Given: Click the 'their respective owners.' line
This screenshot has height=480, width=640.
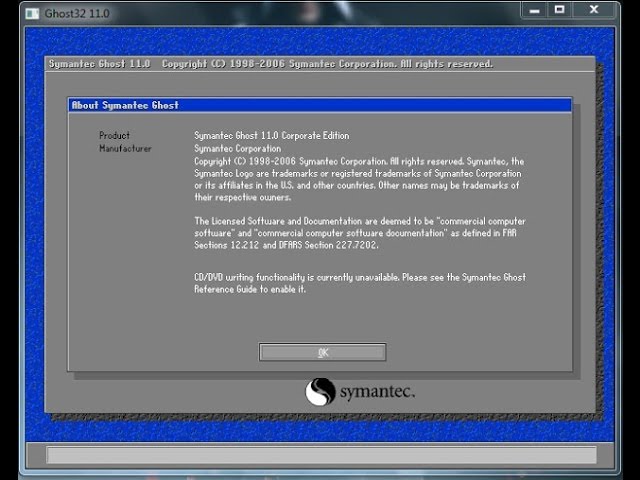Looking at the screenshot, I should [x=243, y=198].
